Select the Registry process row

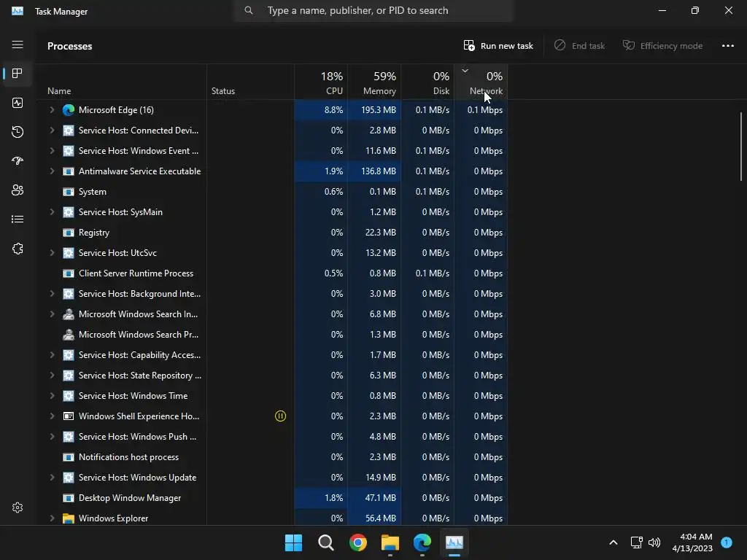pos(272,233)
